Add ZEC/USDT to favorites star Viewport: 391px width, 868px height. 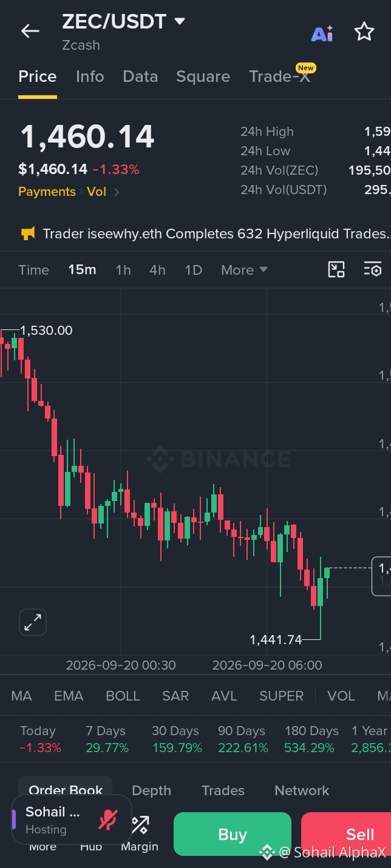(x=364, y=32)
